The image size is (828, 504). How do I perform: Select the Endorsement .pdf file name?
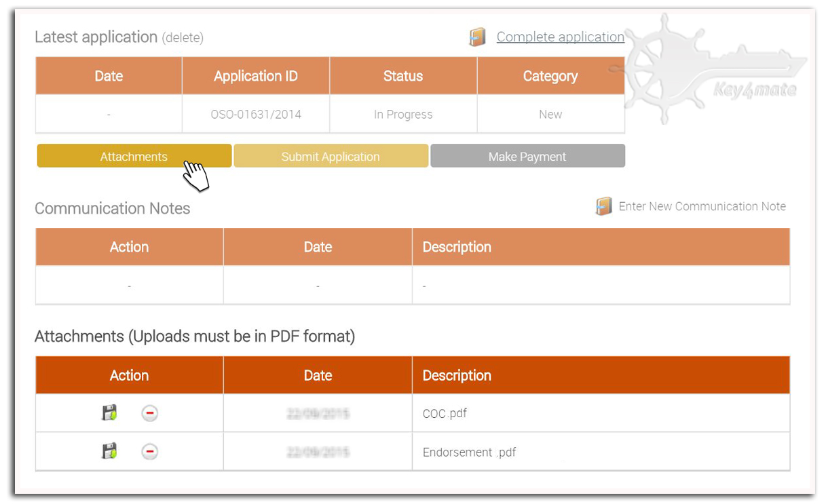click(x=469, y=452)
